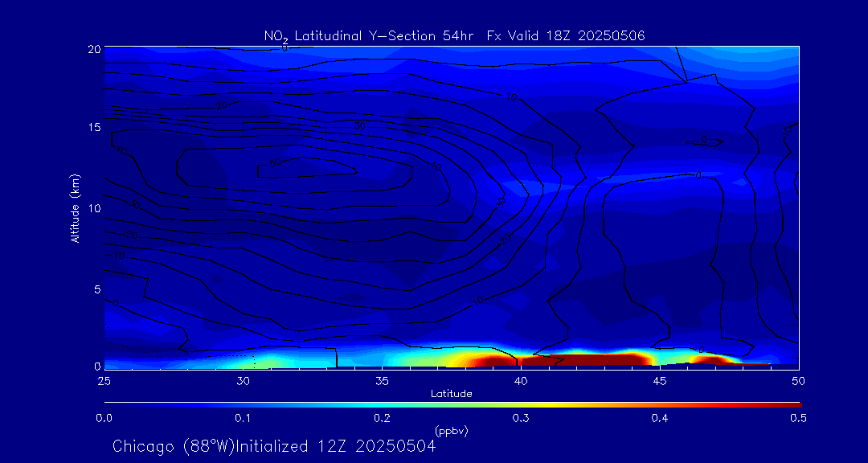
Task: Select the 10 km altitude tick label
Action: [x=93, y=208]
